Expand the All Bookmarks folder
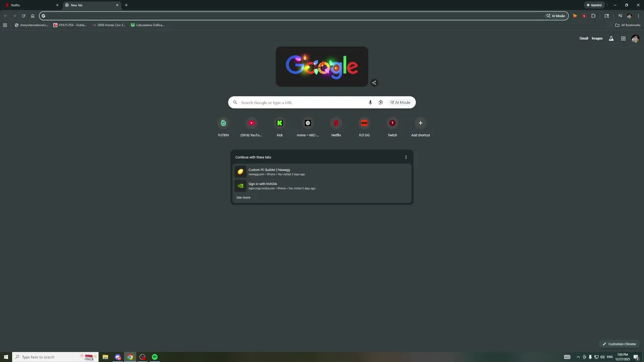The height and width of the screenshot is (362, 644). (627, 25)
